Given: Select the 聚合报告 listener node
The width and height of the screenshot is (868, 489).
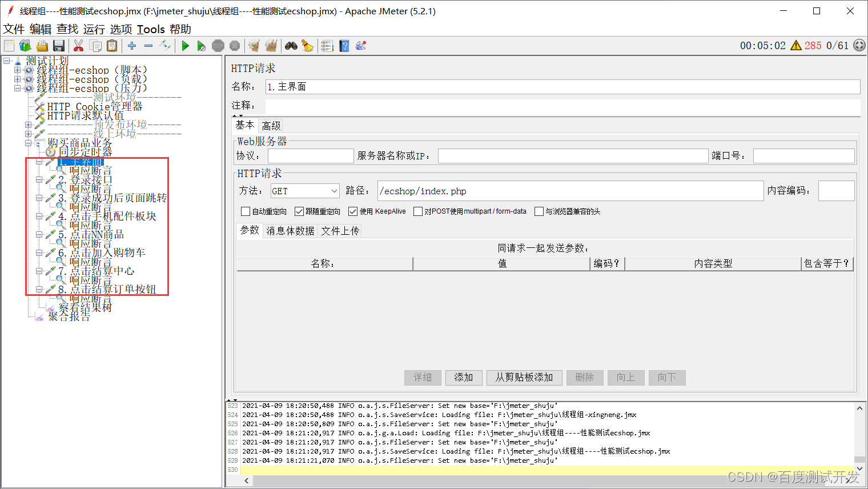Looking at the screenshot, I should pyautogui.click(x=69, y=316).
